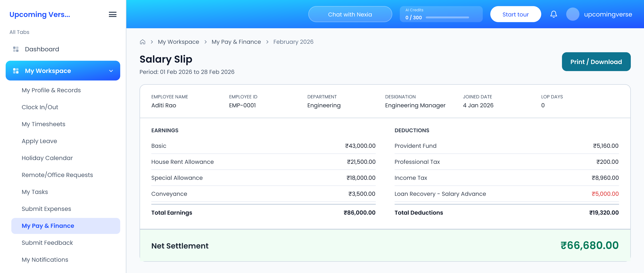Viewport: 644px width, 273px height.
Task: Click the LOP DAYS label
Action: pyautogui.click(x=552, y=97)
